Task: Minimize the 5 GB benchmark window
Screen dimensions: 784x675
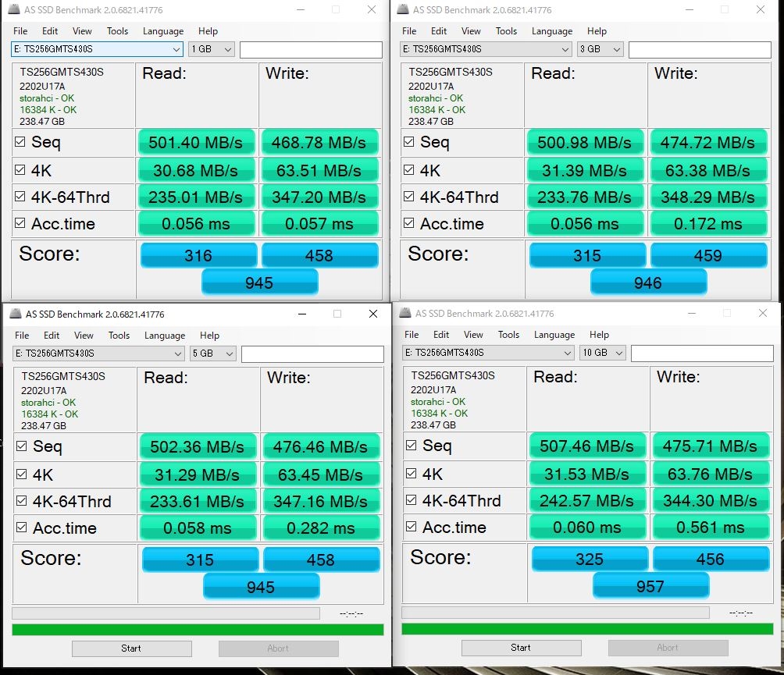Action: [x=302, y=313]
